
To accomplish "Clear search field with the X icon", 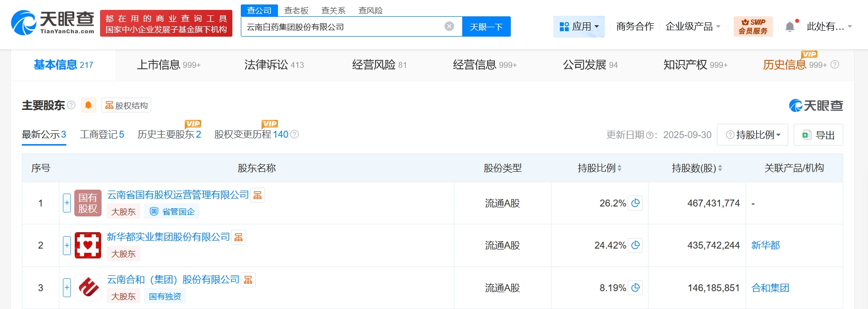I will (449, 27).
